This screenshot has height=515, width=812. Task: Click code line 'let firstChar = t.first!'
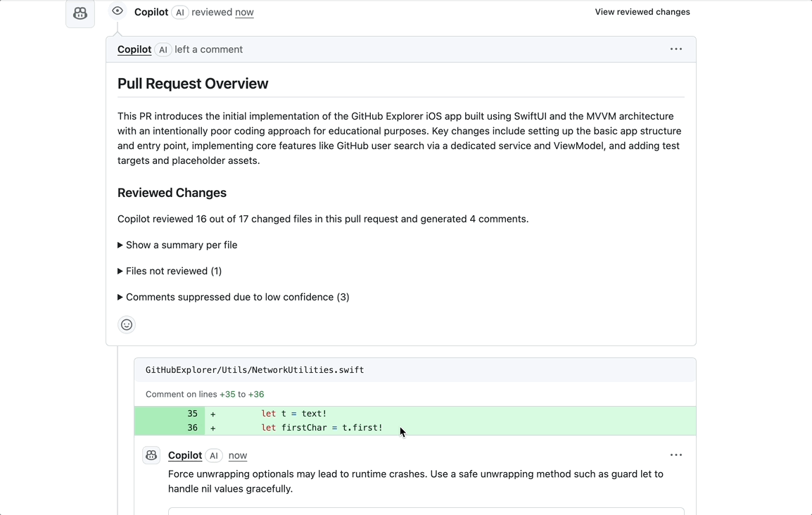tap(322, 428)
